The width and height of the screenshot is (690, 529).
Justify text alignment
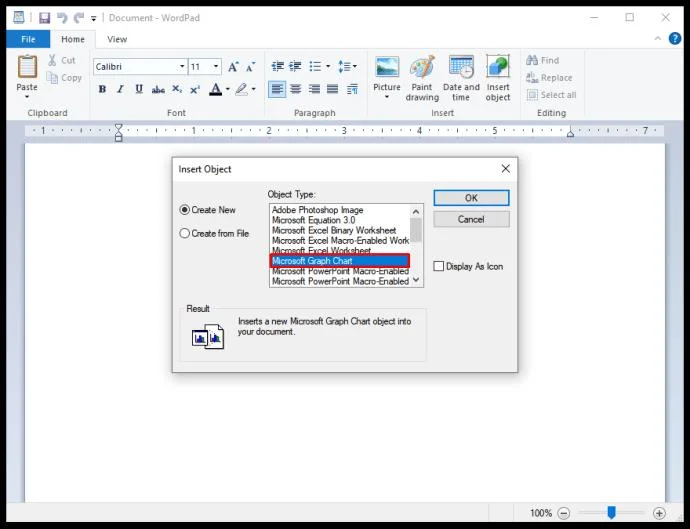pos(333,89)
